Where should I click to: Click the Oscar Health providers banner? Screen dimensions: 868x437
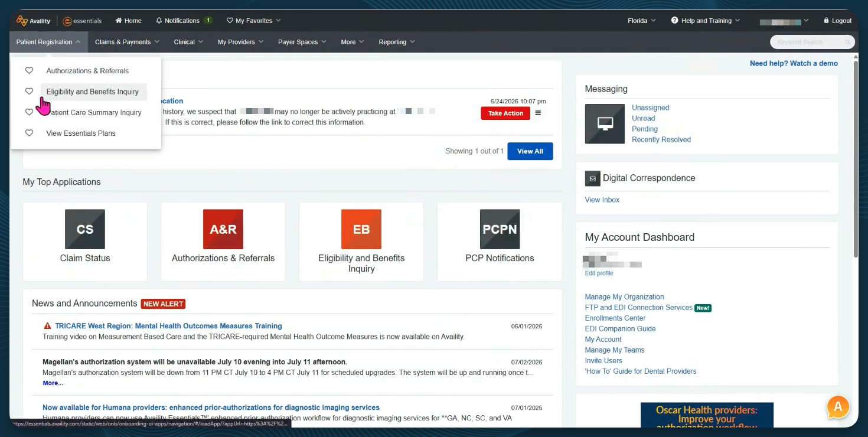(x=707, y=415)
